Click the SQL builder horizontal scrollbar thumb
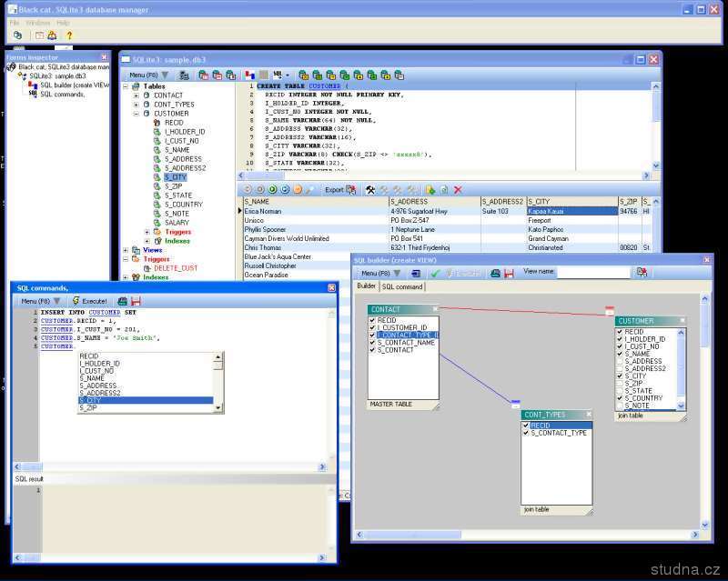This screenshot has width=728, height=581. (413, 535)
